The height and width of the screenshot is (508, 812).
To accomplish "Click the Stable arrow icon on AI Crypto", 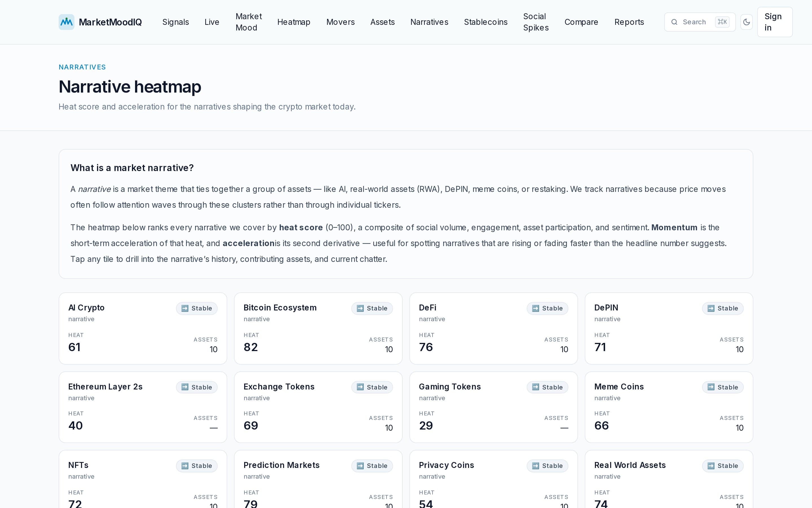I will [185, 308].
